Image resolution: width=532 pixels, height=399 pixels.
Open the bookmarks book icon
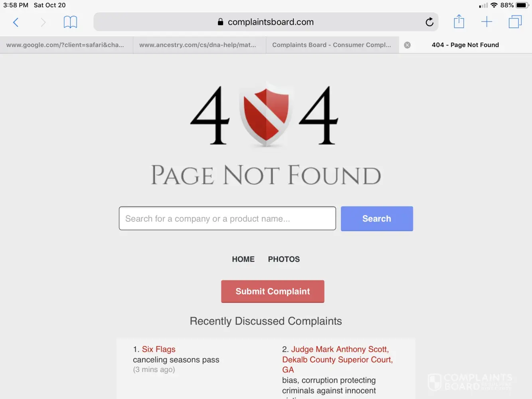click(x=70, y=22)
